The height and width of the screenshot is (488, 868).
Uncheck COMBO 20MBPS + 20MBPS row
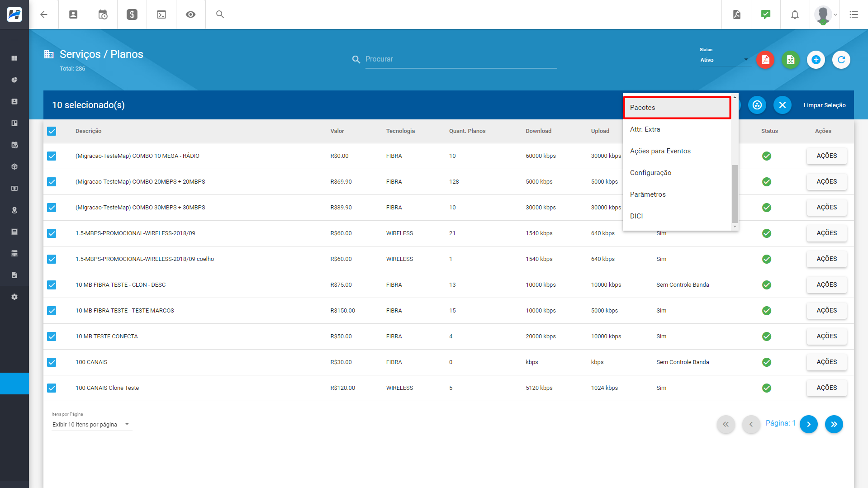[x=52, y=182]
